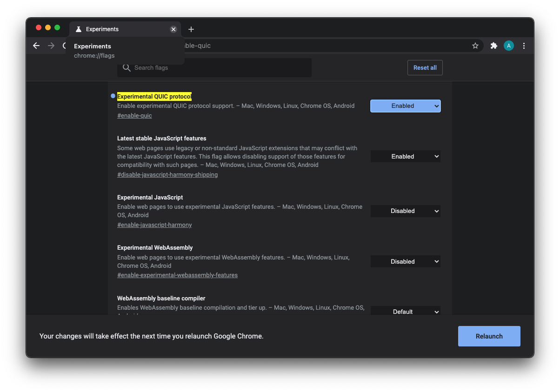Image resolution: width=560 pixels, height=392 pixels.
Task: Bookmark this page with the star icon
Action: point(475,46)
